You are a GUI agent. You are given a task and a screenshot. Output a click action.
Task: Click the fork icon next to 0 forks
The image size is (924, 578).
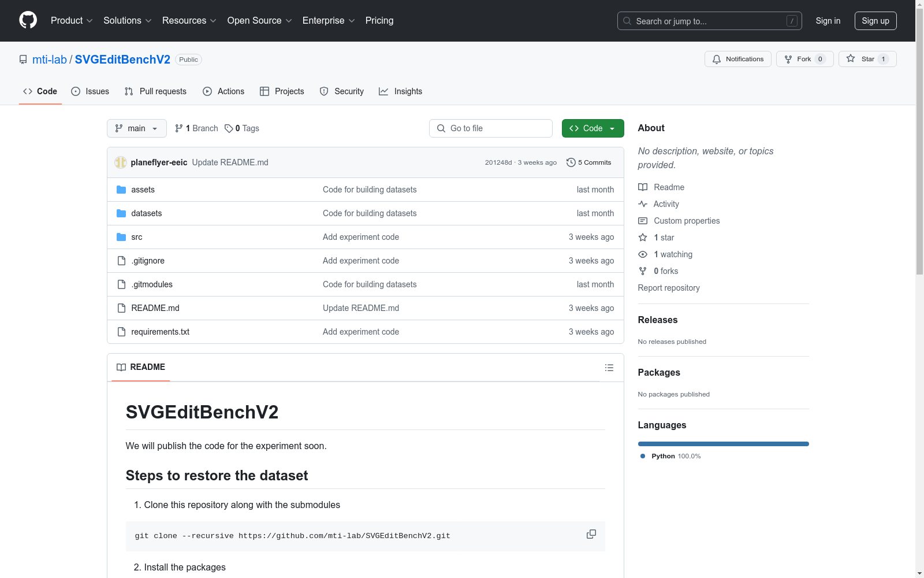pyautogui.click(x=643, y=271)
